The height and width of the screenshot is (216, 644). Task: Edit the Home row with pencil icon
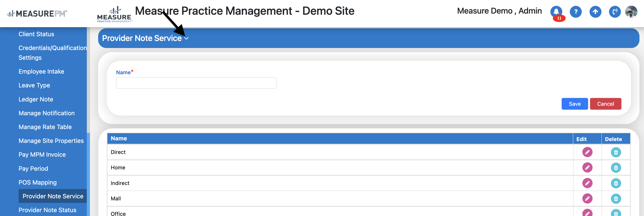587,168
